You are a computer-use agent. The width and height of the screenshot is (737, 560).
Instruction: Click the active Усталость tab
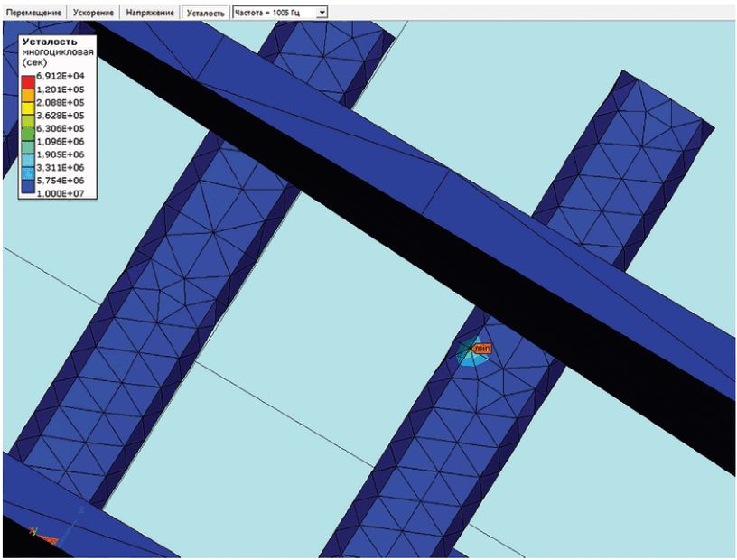coord(205,13)
